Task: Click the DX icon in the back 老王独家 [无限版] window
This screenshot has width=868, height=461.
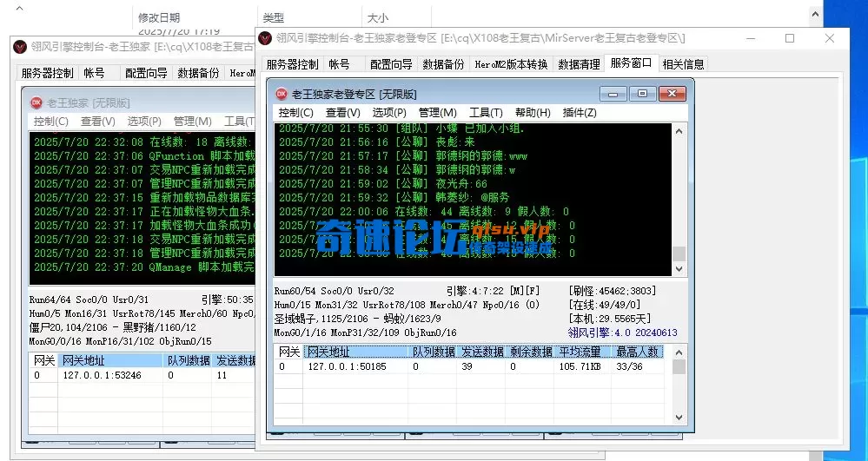Action: click(36, 103)
